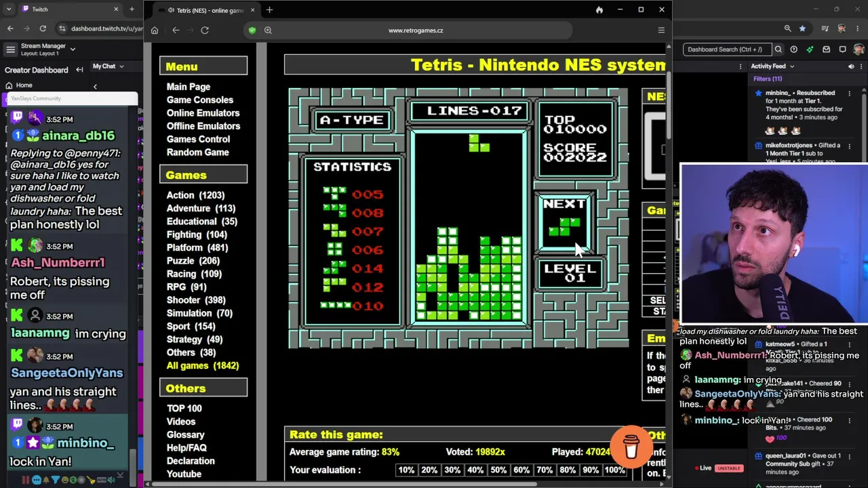Click the Dashboard search magnifier button
This screenshot has height=488, width=868.
pyautogui.click(x=778, y=49)
